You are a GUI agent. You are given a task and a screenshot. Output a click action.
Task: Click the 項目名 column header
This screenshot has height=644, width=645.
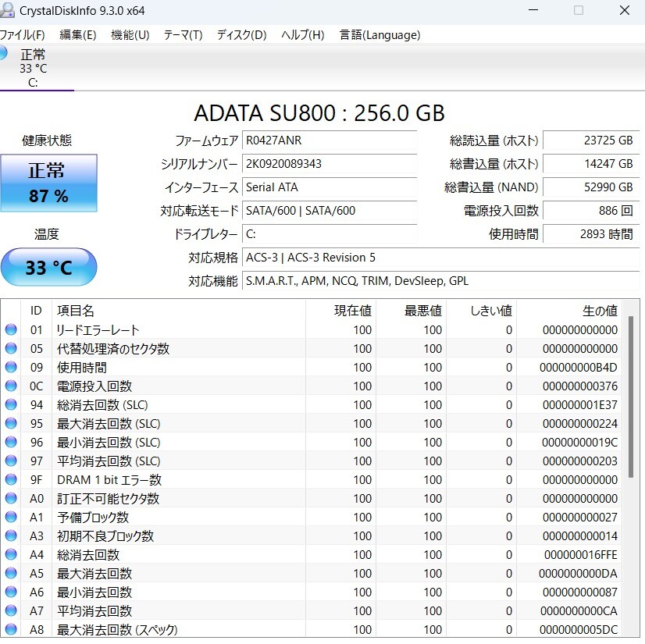[179, 311]
